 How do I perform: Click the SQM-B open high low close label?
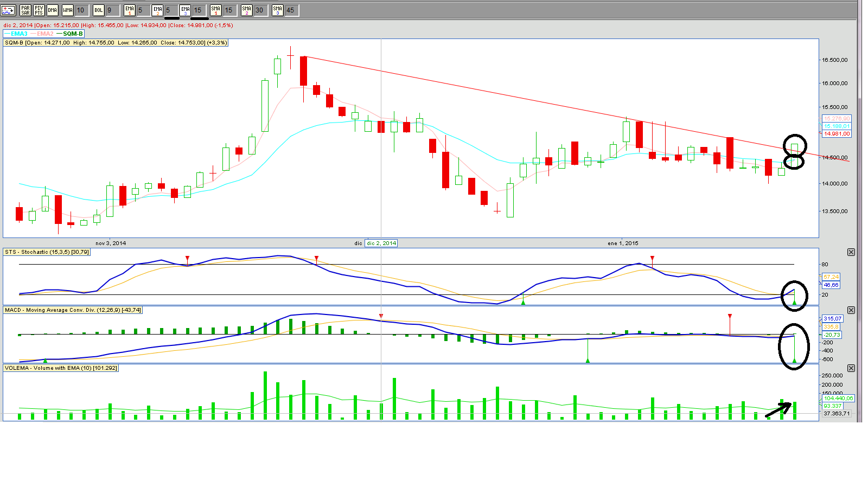pyautogui.click(x=116, y=43)
